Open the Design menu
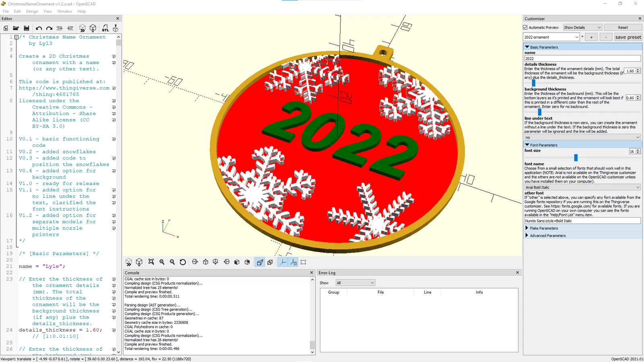Image resolution: width=644 pixels, height=362 pixels. tap(32, 11)
